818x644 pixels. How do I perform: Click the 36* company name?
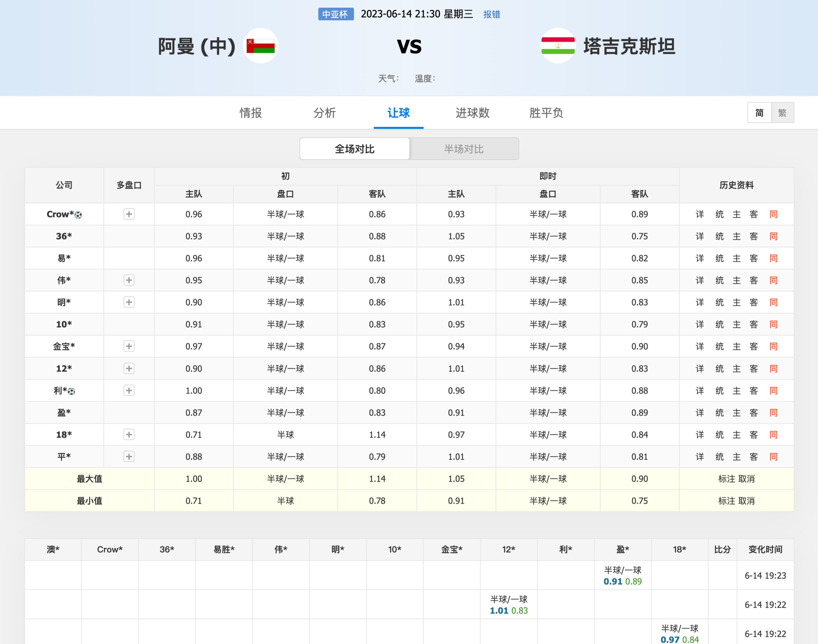[64, 236]
